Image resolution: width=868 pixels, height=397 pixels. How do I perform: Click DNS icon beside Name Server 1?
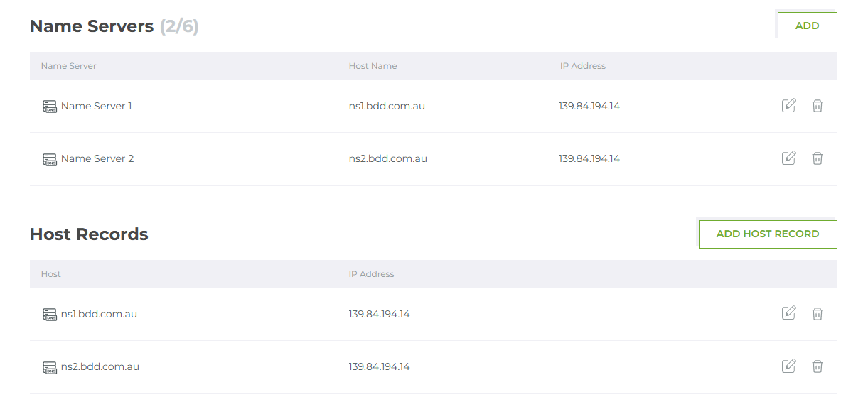49,107
